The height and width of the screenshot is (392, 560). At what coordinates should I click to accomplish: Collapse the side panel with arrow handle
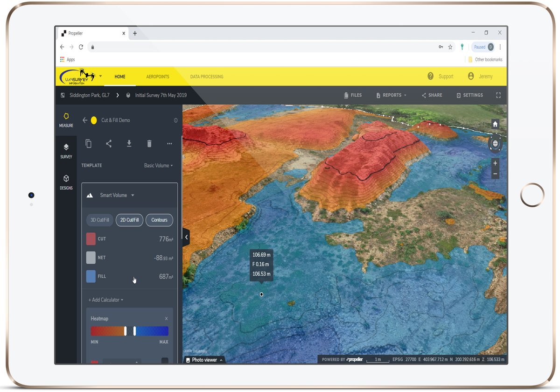coord(186,237)
